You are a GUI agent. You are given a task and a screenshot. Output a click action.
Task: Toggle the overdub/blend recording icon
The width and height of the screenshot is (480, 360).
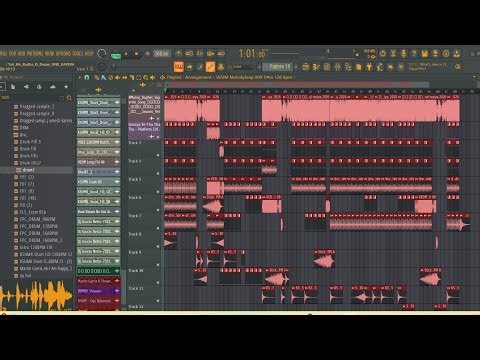click(210, 54)
